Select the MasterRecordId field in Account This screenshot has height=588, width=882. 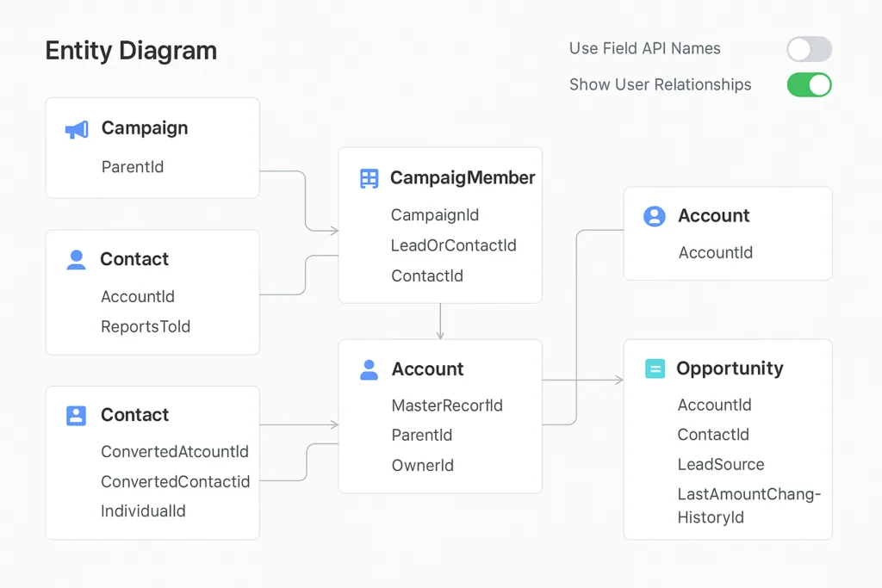[447, 405]
